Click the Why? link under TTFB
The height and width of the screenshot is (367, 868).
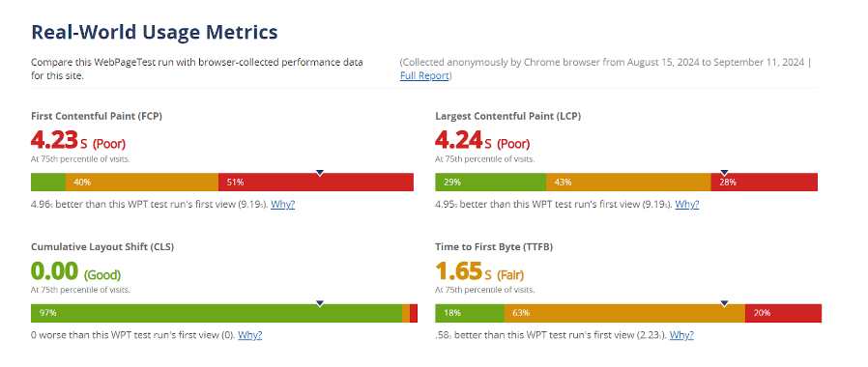coord(681,335)
